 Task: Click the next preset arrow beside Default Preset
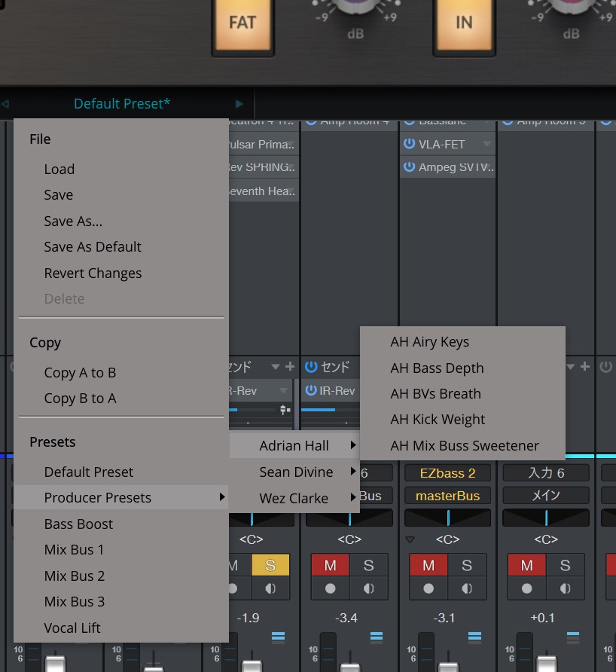[x=239, y=104]
